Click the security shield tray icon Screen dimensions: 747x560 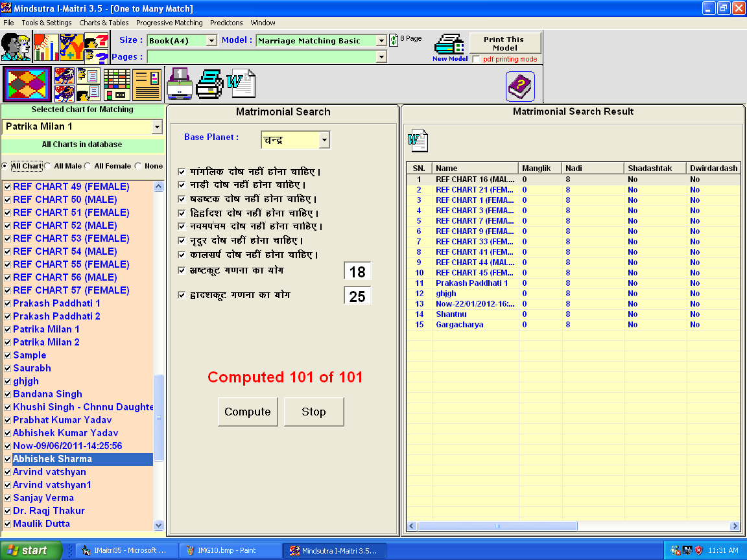[x=698, y=550]
